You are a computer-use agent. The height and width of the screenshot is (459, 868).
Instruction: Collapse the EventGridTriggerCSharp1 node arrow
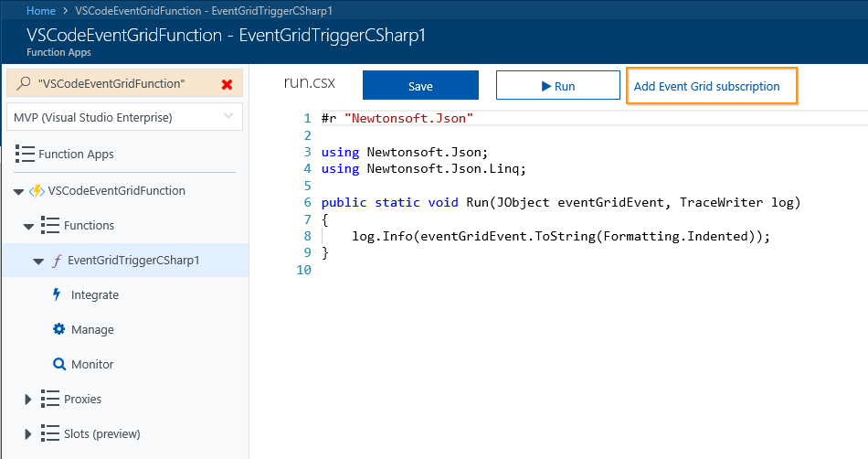38,261
